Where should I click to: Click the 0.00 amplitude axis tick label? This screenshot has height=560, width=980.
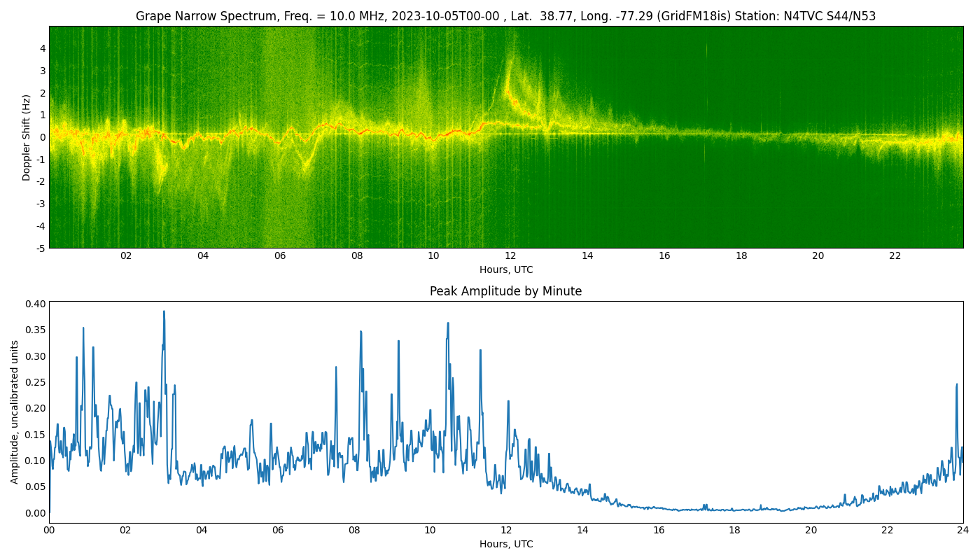[36, 512]
